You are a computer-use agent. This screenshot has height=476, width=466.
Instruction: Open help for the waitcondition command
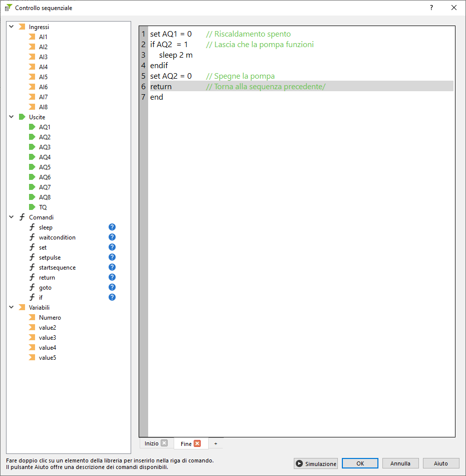(112, 237)
